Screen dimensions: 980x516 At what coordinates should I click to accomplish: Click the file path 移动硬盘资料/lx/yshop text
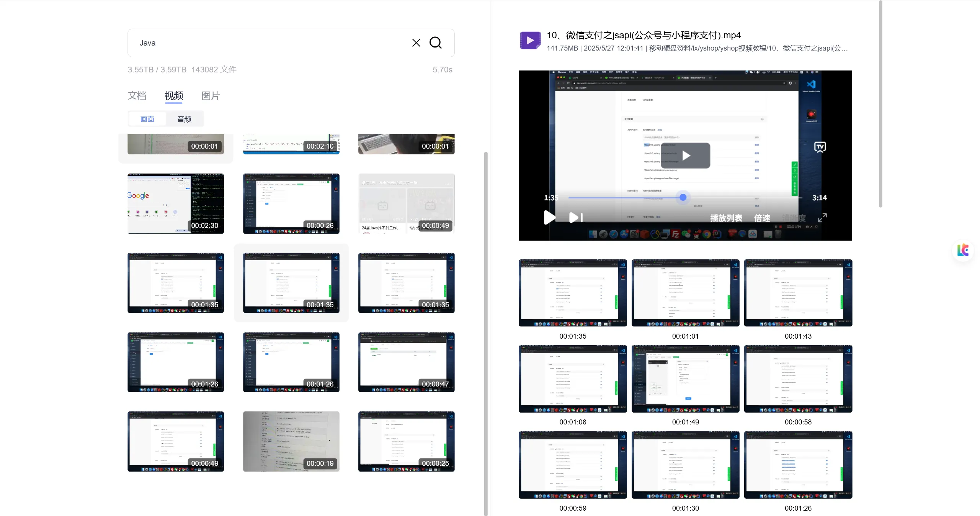748,48
